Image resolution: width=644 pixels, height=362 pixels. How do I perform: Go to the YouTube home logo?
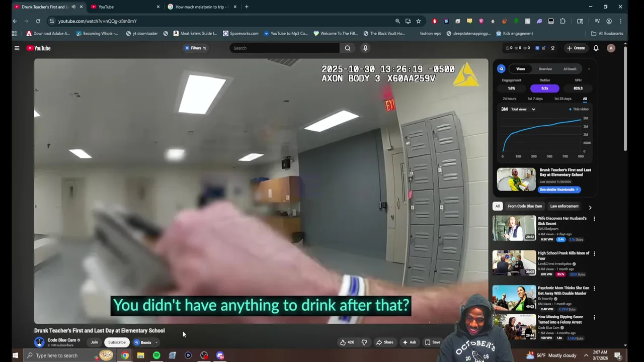pos(39,48)
